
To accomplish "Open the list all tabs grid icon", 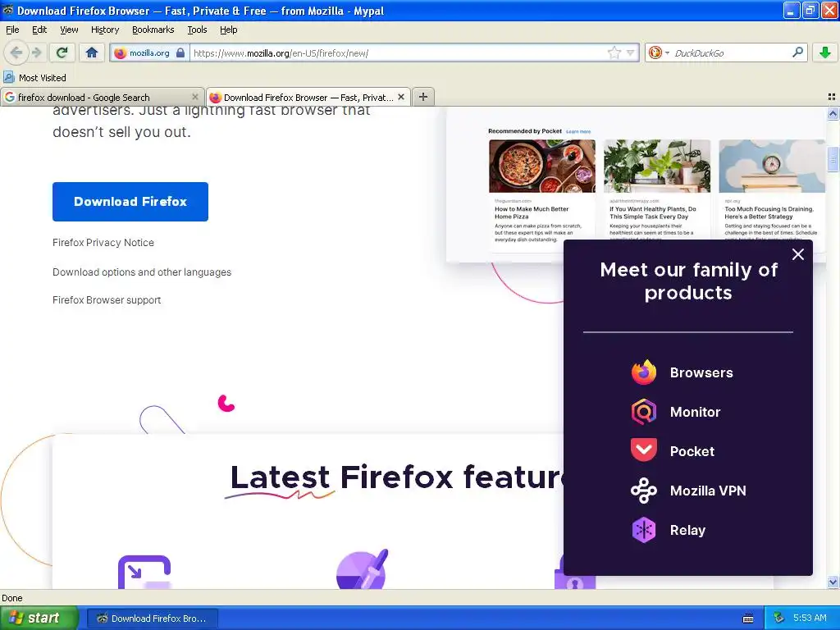I will (832, 97).
